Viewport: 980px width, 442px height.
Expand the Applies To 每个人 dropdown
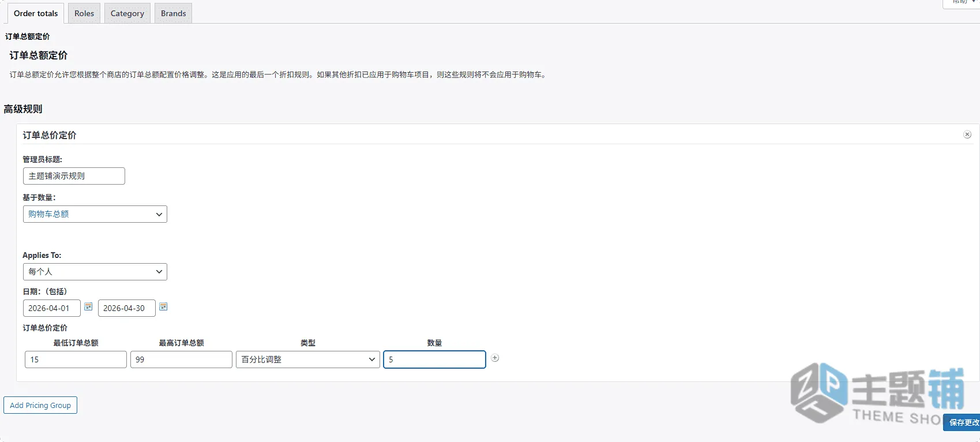click(95, 272)
